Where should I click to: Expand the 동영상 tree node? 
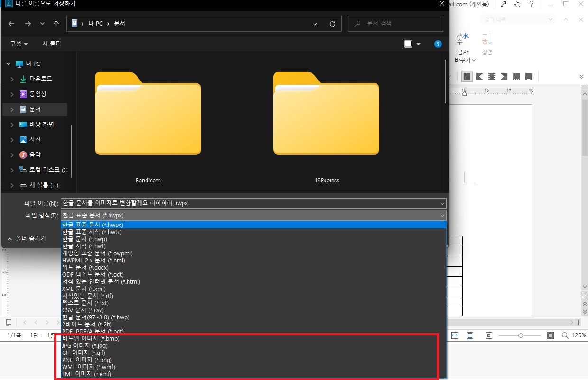[12, 94]
